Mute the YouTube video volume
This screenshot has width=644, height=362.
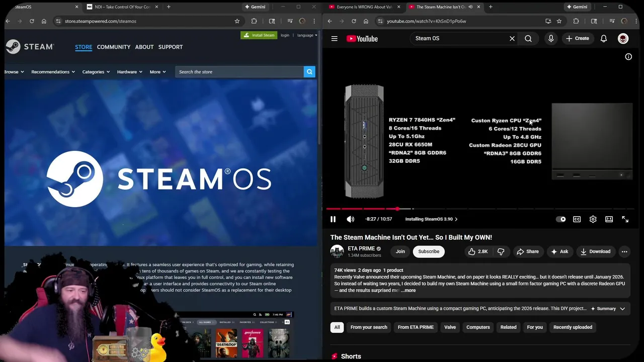(x=351, y=219)
